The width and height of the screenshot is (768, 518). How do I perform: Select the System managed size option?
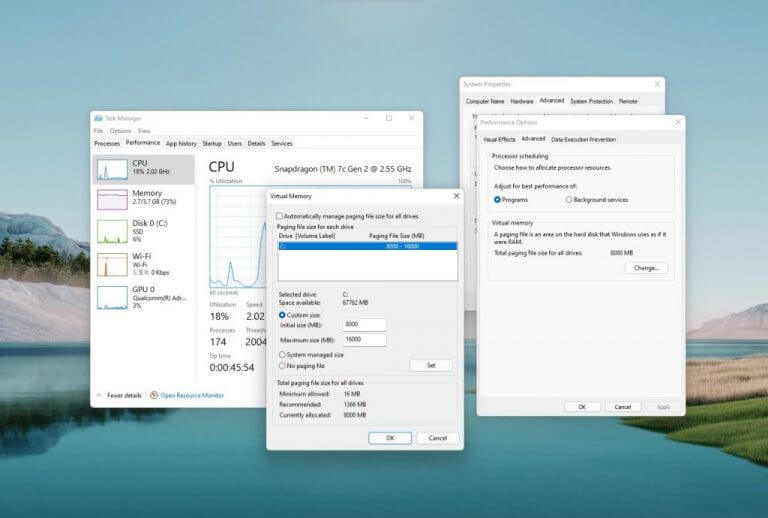282,354
